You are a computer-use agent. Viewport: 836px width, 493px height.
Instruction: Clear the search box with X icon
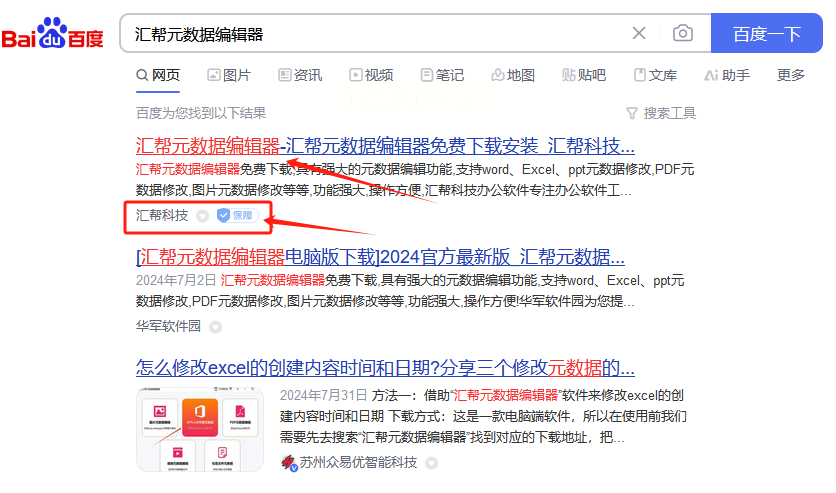639,34
